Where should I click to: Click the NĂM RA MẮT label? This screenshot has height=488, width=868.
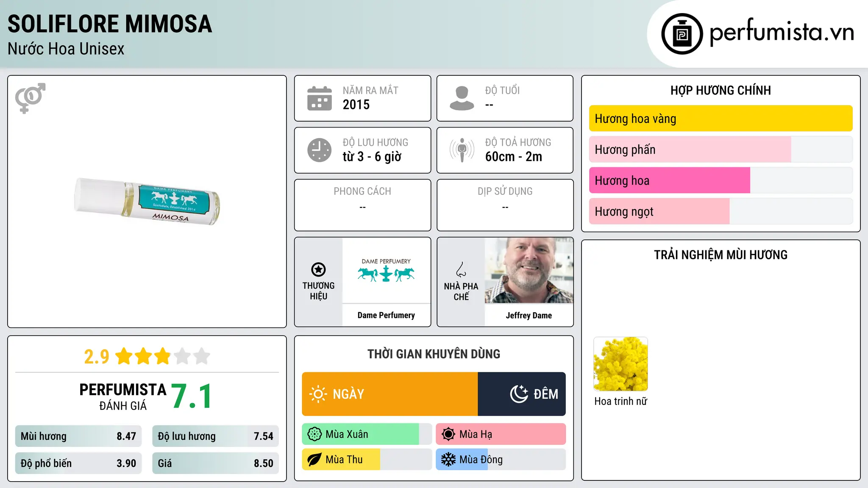click(x=370, y=90)
